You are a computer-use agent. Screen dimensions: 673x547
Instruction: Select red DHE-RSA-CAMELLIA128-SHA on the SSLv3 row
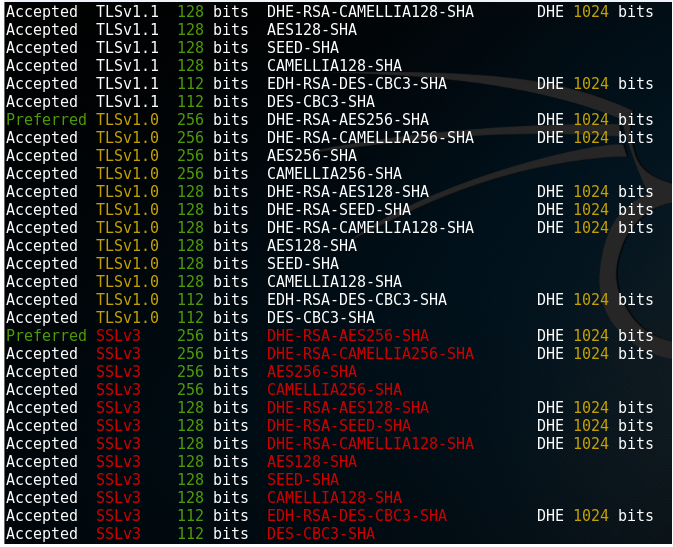pos(370,444)
